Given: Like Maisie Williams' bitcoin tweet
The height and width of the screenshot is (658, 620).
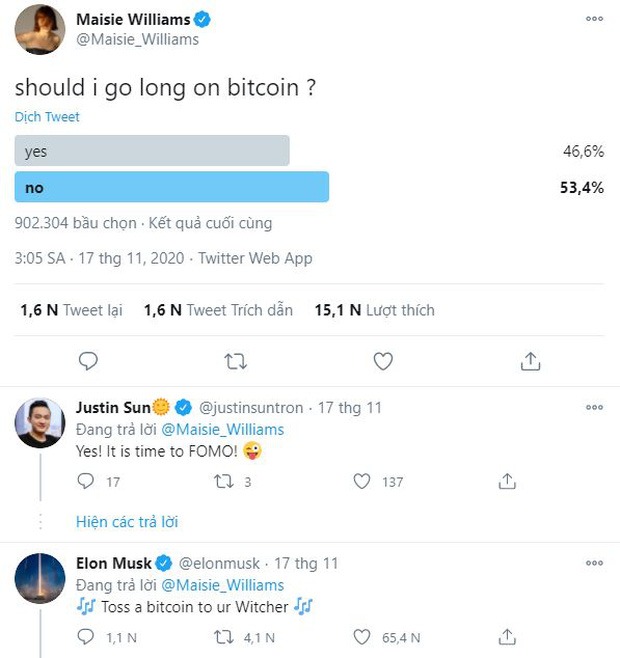Looking at the screenshot, I should click(x=382, y=361).
